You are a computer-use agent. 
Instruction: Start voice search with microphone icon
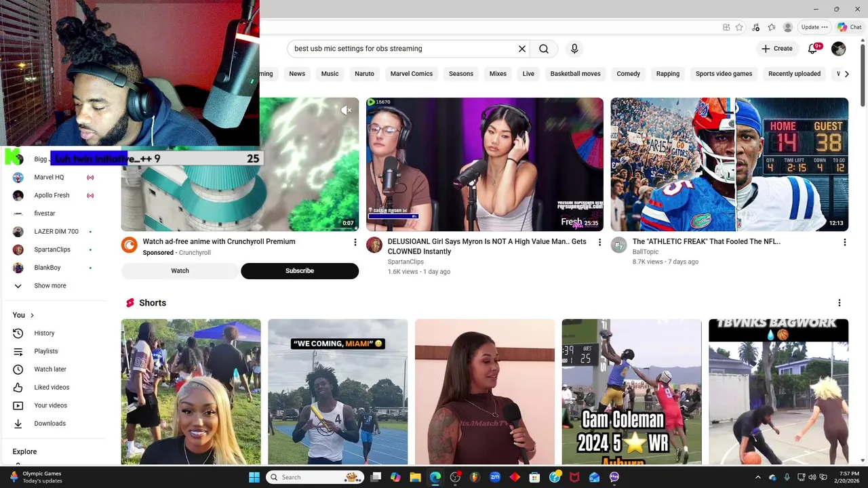tap(574, 49)
